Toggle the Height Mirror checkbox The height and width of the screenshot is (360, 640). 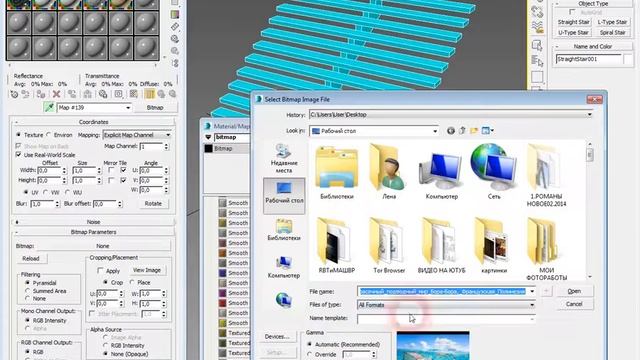[111, 180]
